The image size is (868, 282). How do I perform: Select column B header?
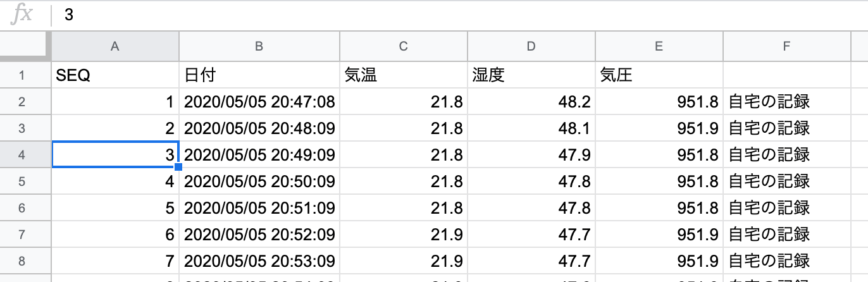tap(259, 46)
